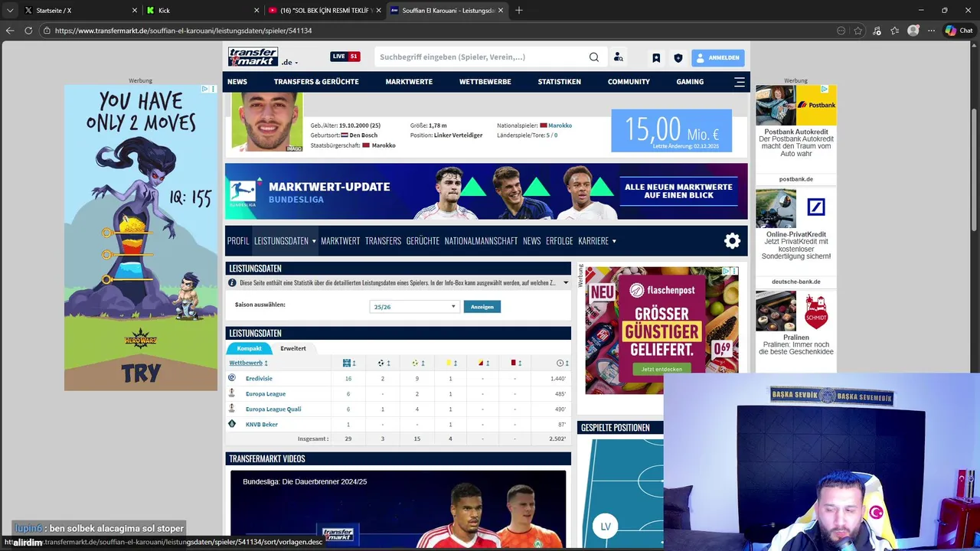Sort by goals football icon
The height and width of the screenshot is (551, 980).
coord(381,363)
